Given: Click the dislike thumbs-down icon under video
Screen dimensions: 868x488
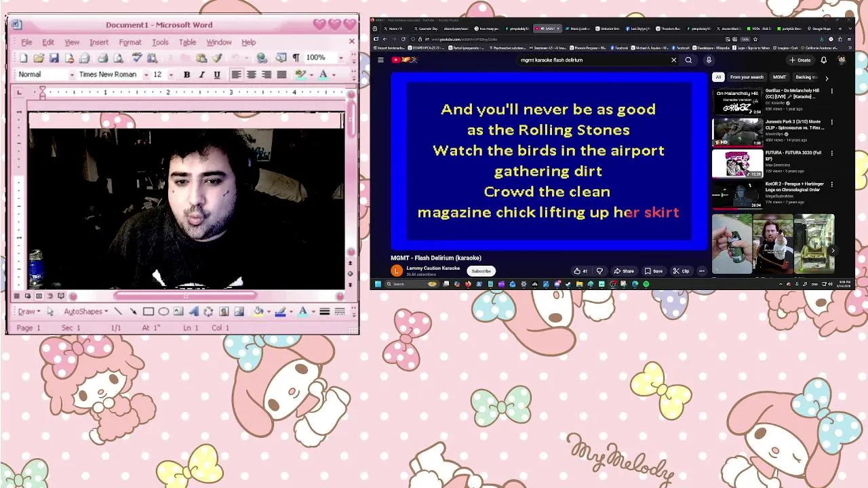Looking at the screenshot, I should [599, 271].
